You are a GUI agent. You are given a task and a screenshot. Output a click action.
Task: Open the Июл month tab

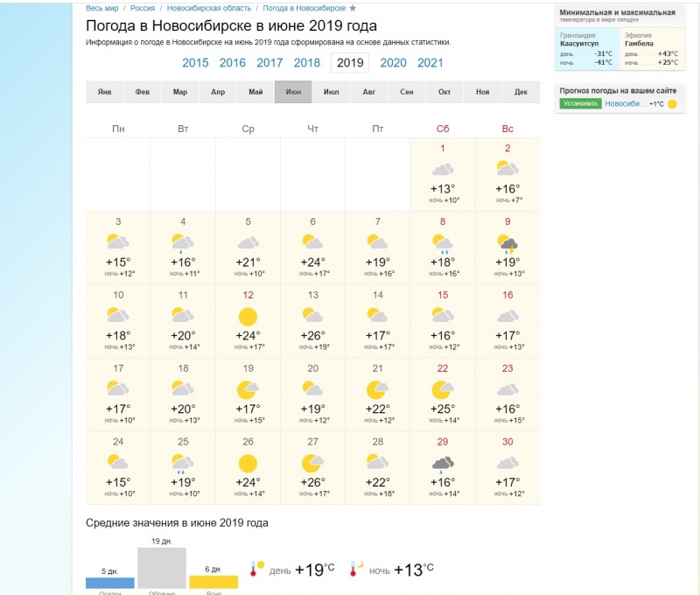(331, 92)
